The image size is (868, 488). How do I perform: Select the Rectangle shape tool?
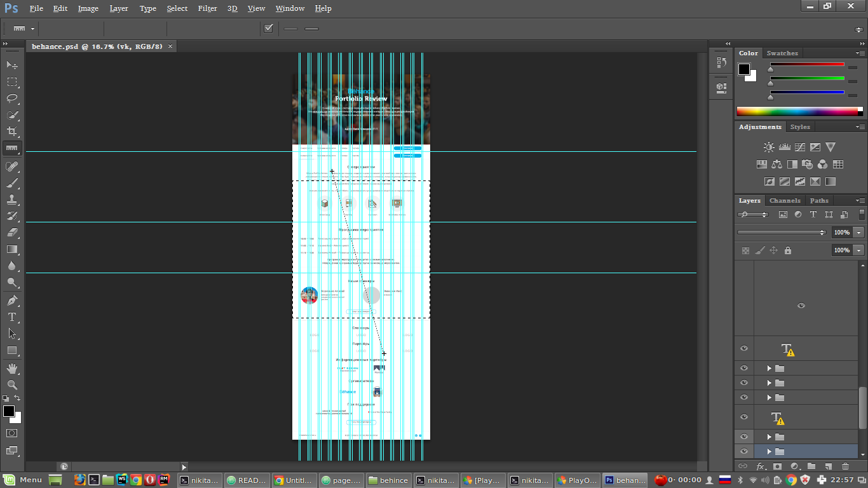point(12,350)
